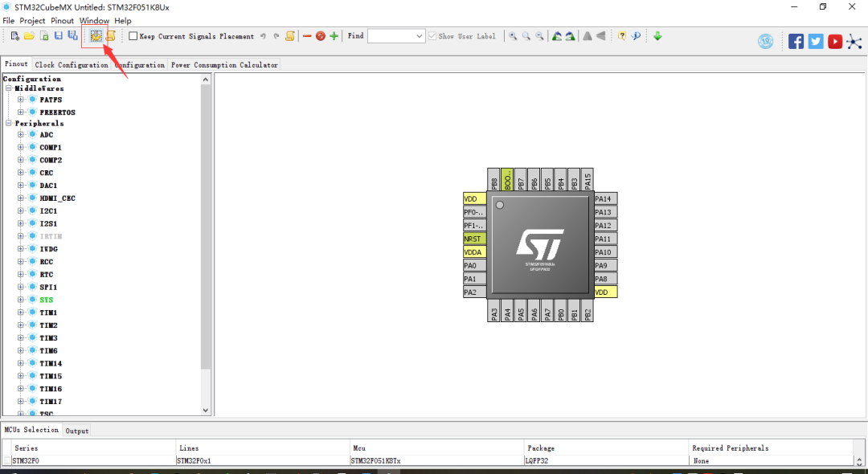Select the I2C1 peripheral tree item
Viewport: 868px width, 474px height.
coord(48,210)
